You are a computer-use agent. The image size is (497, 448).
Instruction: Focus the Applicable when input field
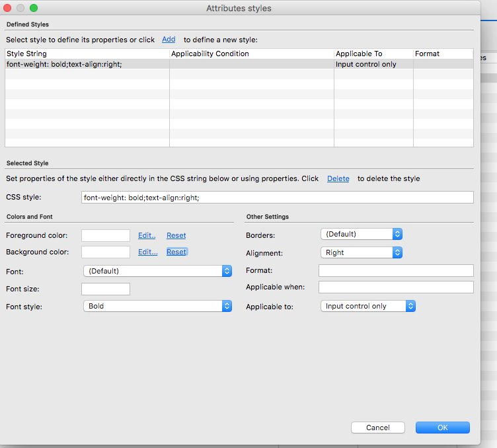(x=396, y=287)
